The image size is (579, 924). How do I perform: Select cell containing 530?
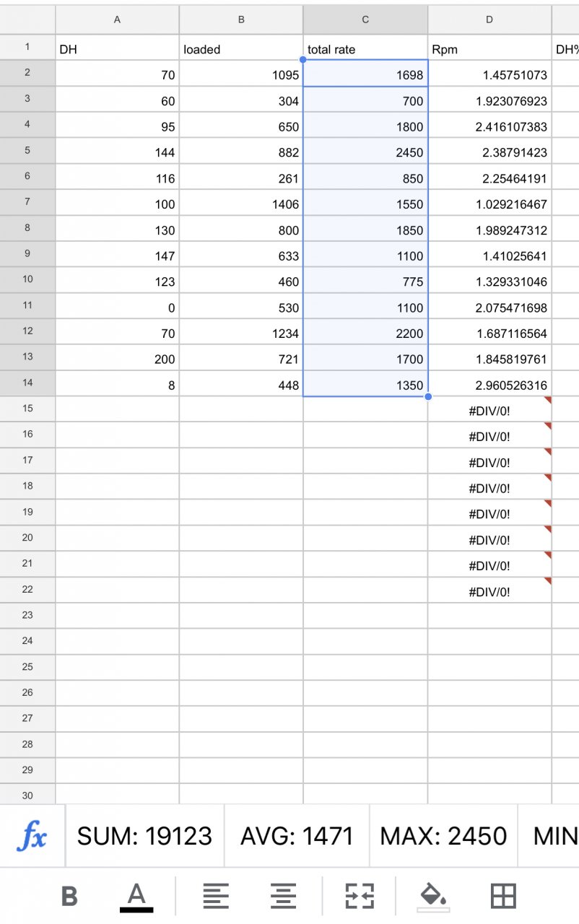241,306
